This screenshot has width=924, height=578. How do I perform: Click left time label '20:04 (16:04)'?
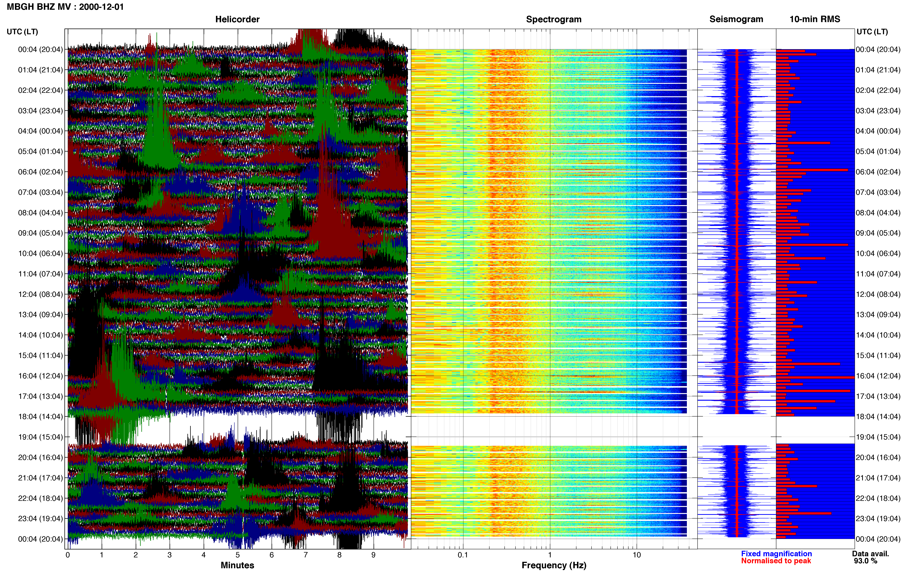tap(40, 457)
